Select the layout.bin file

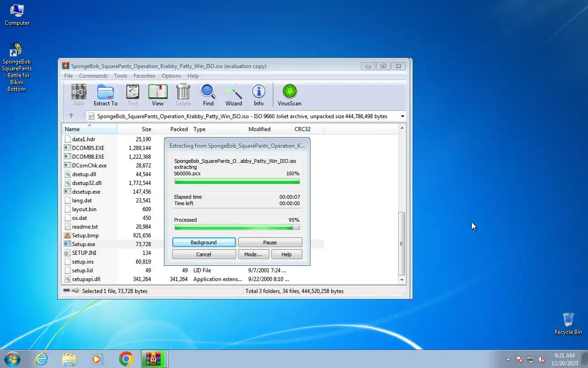click(x=84, y=209)
